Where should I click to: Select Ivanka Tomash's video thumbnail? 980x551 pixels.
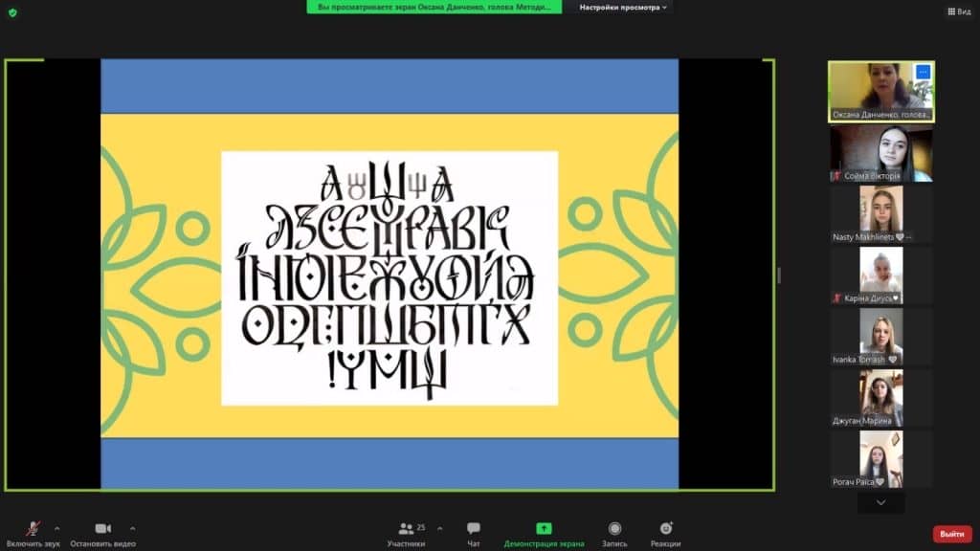tap(880, 336)
